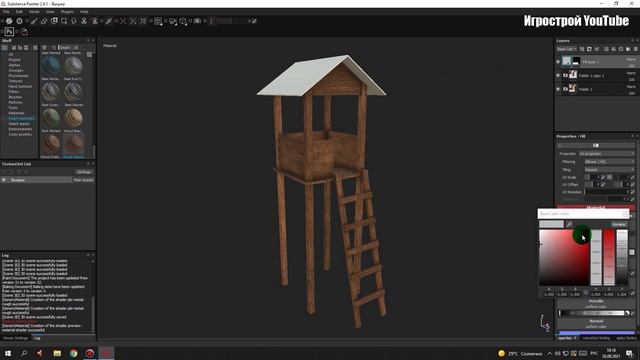Click the dynamic button in color picker
The image size is (640, 360).
619,224
